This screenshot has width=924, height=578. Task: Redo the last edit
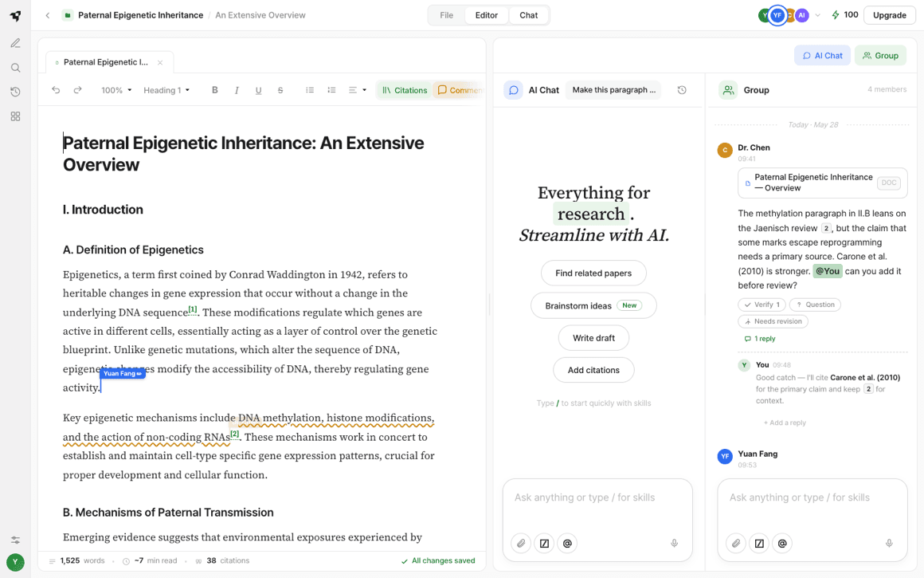[77, 90]
